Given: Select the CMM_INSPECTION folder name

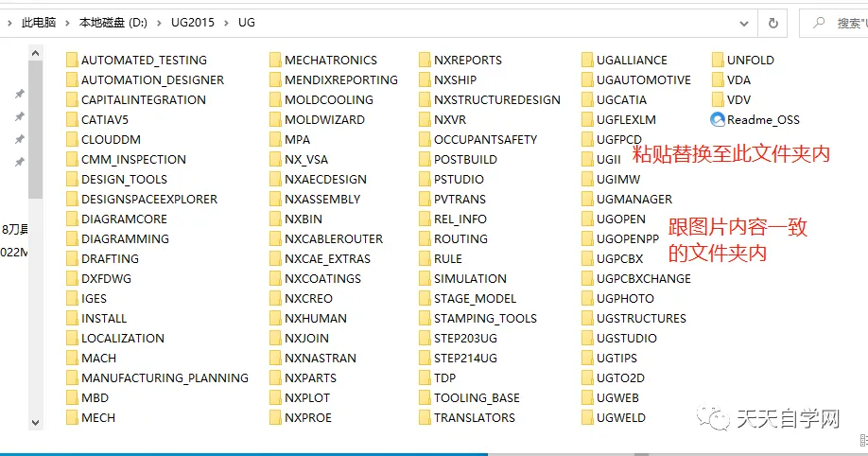Looking at the screenshot, I should click(x=133, y=160).
